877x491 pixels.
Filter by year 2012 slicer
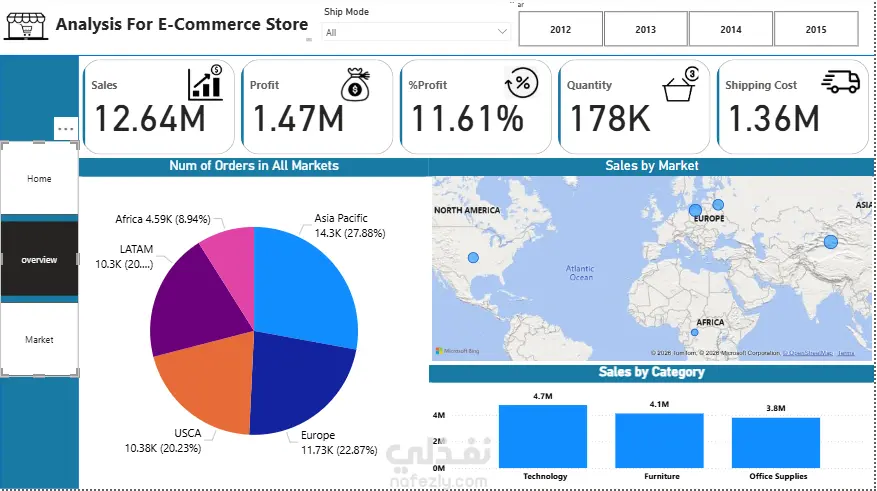click(x=560, y=29)
